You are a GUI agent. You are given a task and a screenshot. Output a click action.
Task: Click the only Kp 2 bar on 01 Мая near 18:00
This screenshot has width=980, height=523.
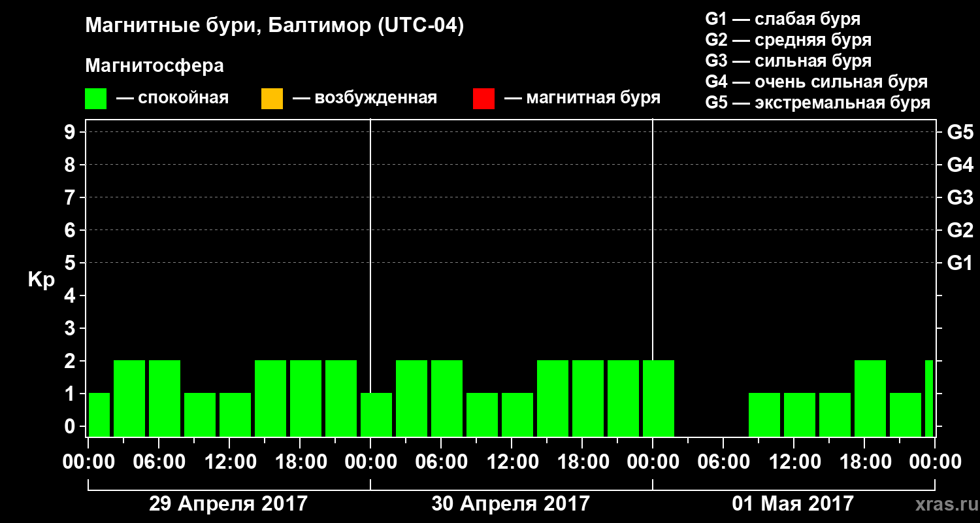tap(870, 398)
